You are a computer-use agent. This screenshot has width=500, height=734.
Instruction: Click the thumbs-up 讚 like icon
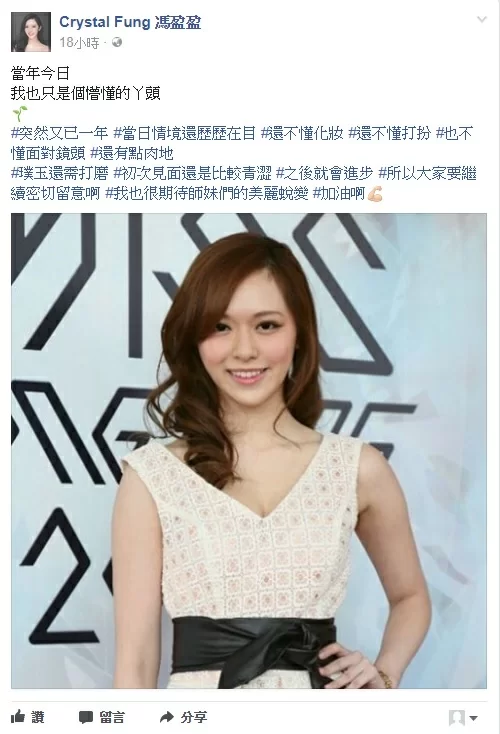(x=17, y=716)
